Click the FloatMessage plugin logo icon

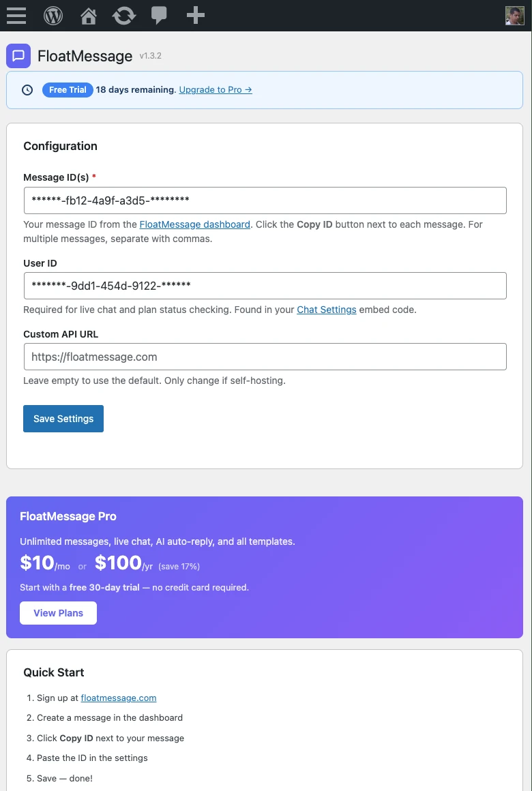tap(18, 55)
